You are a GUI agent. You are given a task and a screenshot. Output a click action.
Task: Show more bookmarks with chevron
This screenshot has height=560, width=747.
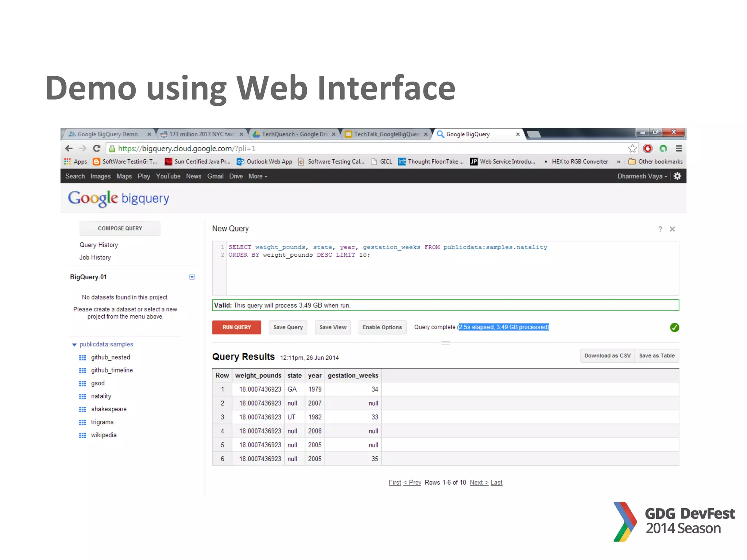point(619,162)
